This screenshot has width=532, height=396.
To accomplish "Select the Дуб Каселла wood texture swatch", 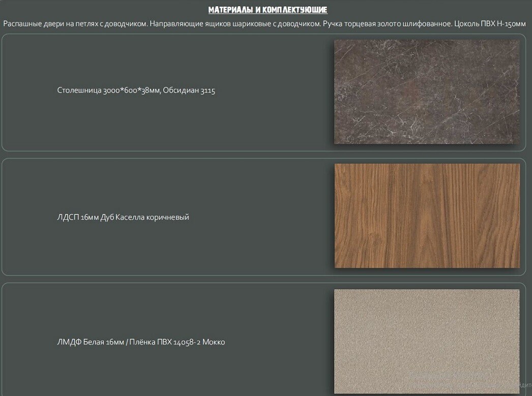I will pos(427,216).
